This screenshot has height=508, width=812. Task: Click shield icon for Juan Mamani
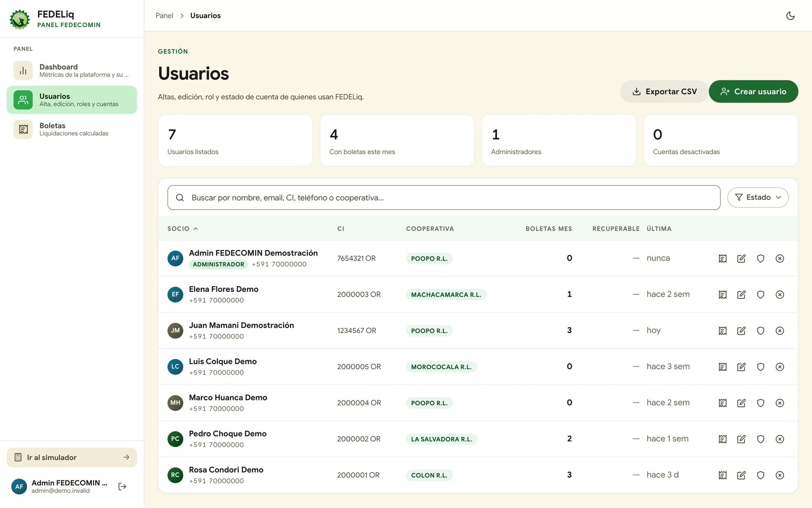coord(761,331)
